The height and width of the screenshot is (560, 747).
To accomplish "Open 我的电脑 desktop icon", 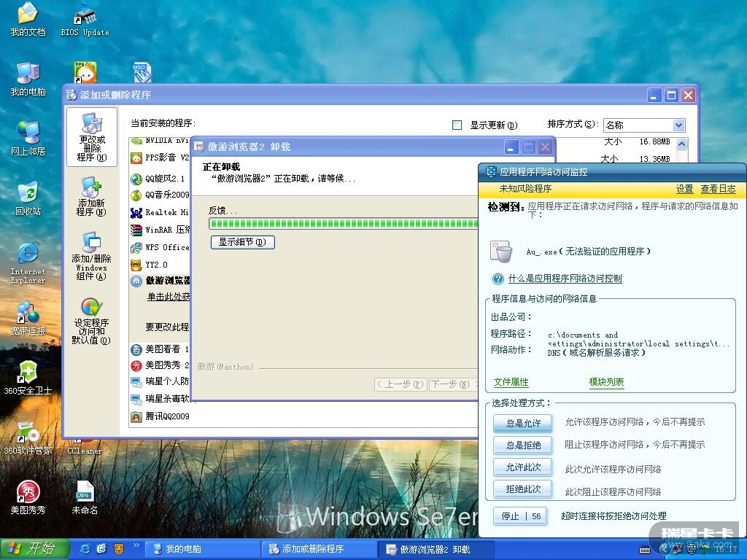I will [28, 79].
